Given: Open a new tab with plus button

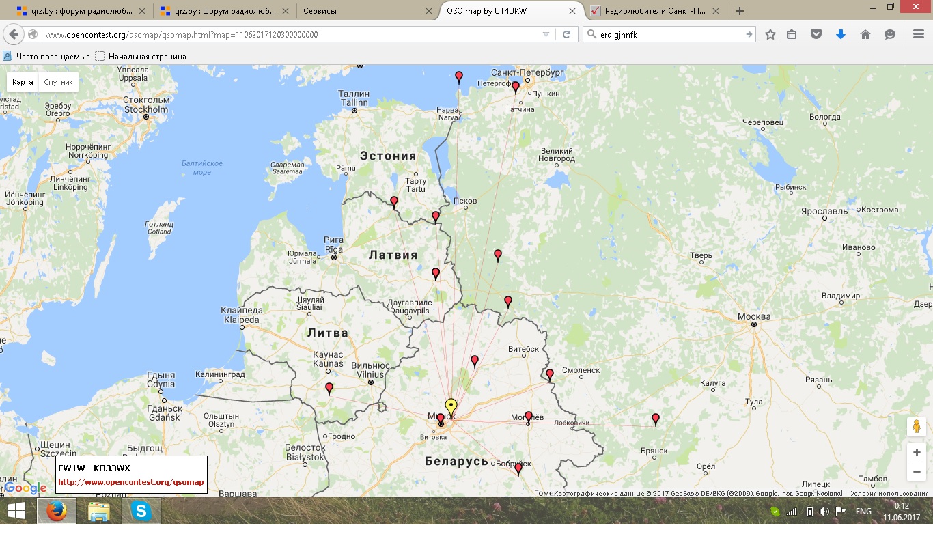Looking at the screenshot, I should pos(740,11).
